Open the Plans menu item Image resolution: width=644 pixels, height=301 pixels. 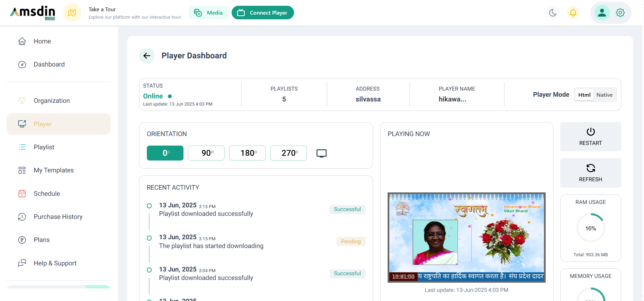(x=58, y=240)
